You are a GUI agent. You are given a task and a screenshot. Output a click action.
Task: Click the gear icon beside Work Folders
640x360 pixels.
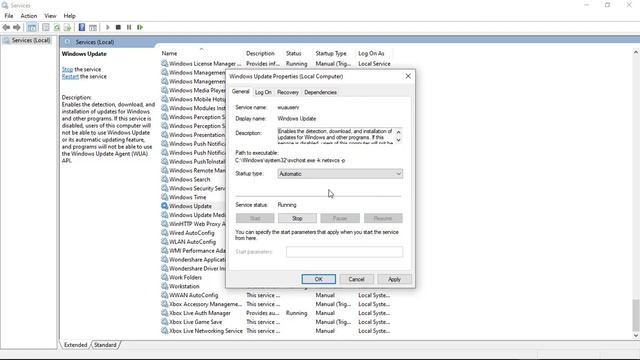point(164,277)
